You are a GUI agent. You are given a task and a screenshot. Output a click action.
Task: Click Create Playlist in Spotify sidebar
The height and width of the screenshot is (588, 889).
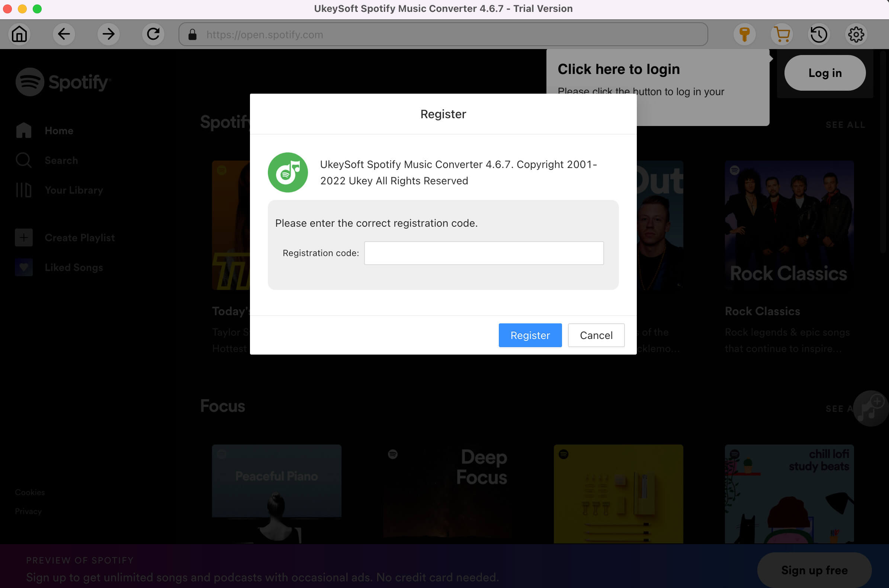[80, 238]
